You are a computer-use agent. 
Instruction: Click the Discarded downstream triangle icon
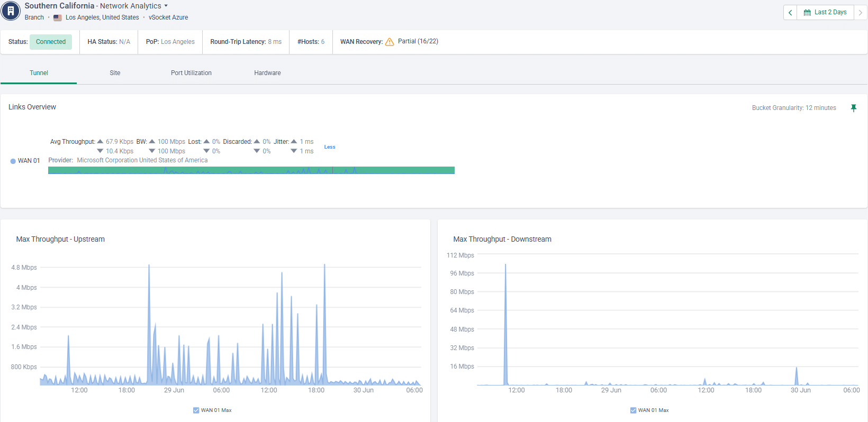pyautogui.click(x=257, y=151)
